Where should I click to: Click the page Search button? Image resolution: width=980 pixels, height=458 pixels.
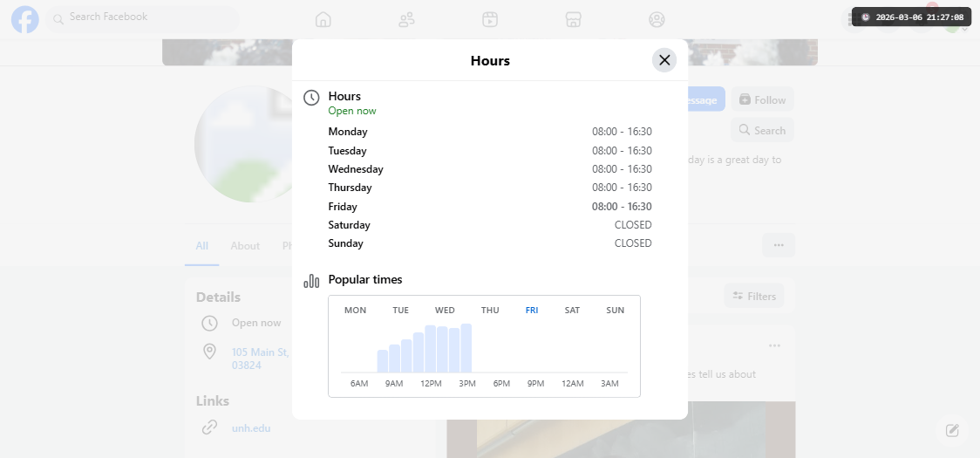(x=763, y=130)
